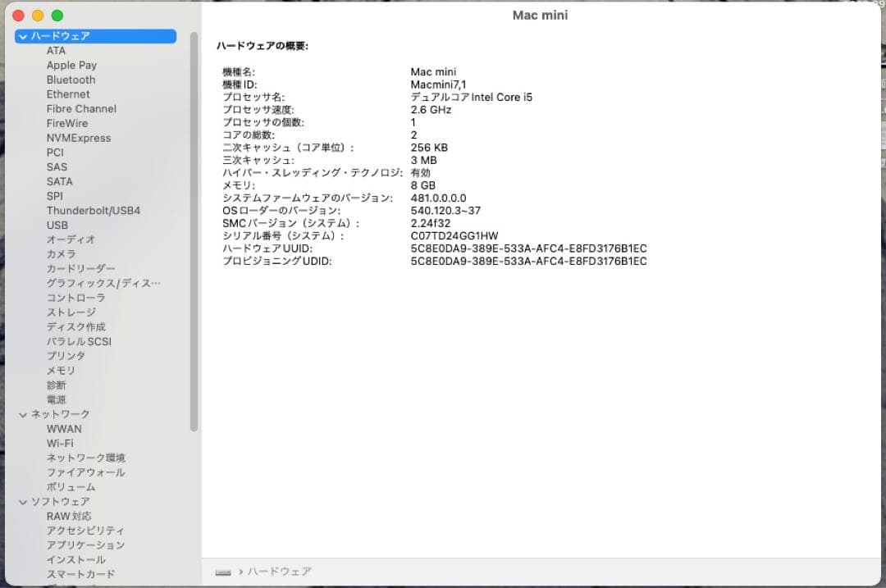Select Thunderbolt/USB4 in the sidebar
The image size is (886, 588).
click(x=93, y=210)
